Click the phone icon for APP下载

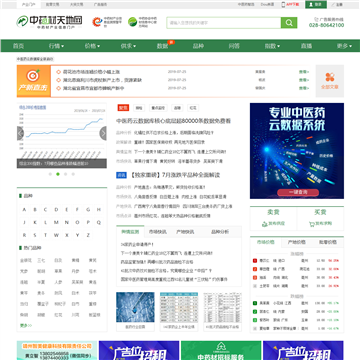click(x=283, y=4)
